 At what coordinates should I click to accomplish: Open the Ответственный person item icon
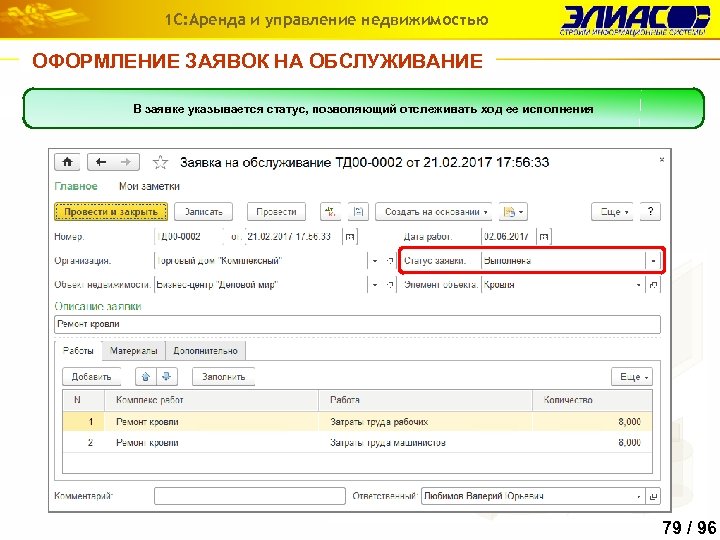653,496
